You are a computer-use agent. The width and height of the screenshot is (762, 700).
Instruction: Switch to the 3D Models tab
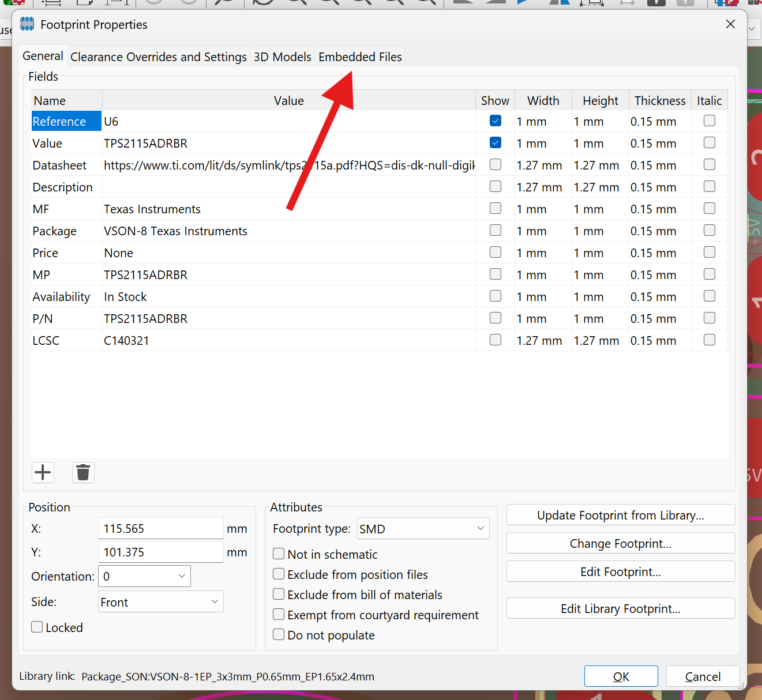[x=282, y=56]
